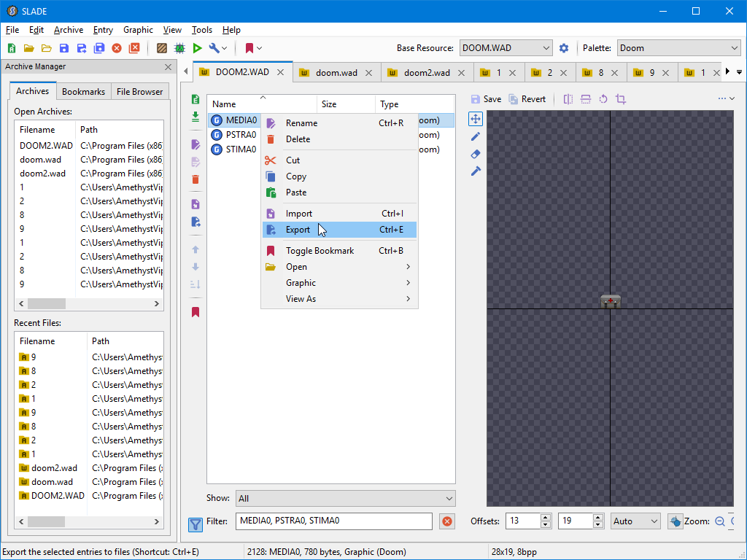Open the map editor icon in toolbar
The height and width of the screenshot is (560, 747).
point(179,48)
